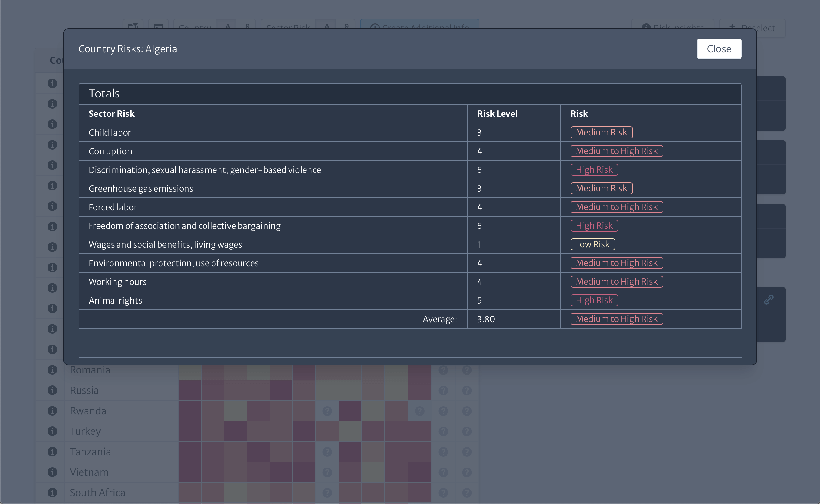Image resolution: width=820 pixels, height=504 pixels.
Task: Select the Corruption row label
Action: pyautogui.click(x=110, y=151)
